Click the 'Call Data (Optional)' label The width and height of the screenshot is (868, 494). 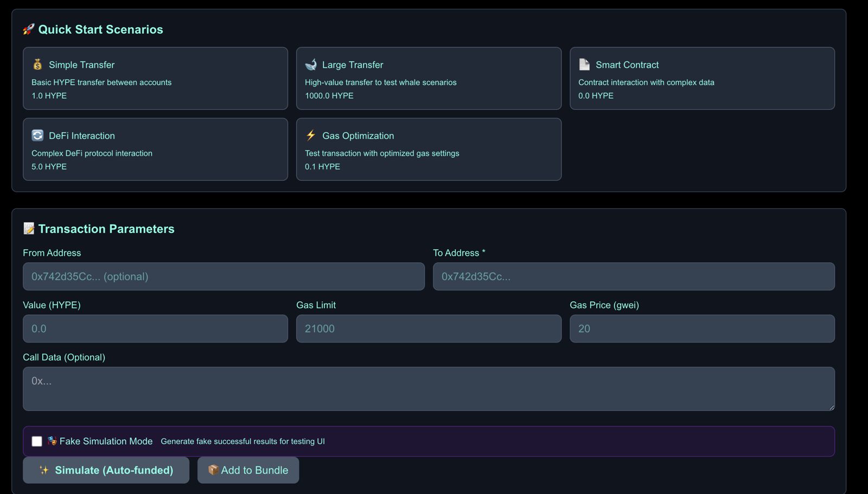64,357
